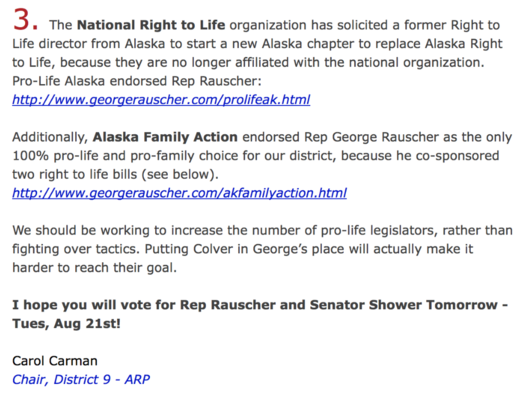Viewport: 524px width, 396px height.
Task: Click 'harder to reach their goal.' text
Action: pos(95,268)
